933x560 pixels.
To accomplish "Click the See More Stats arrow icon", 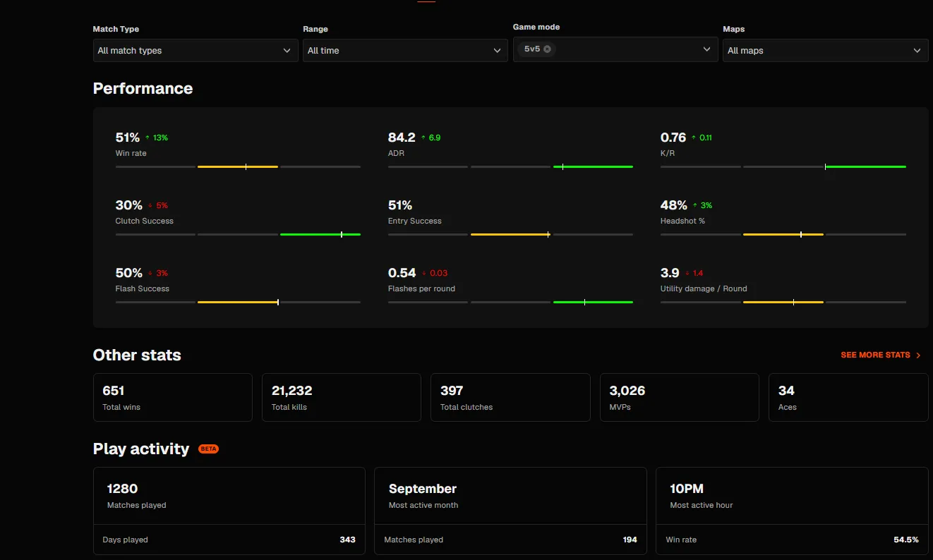I will click(x=918, y=355).
